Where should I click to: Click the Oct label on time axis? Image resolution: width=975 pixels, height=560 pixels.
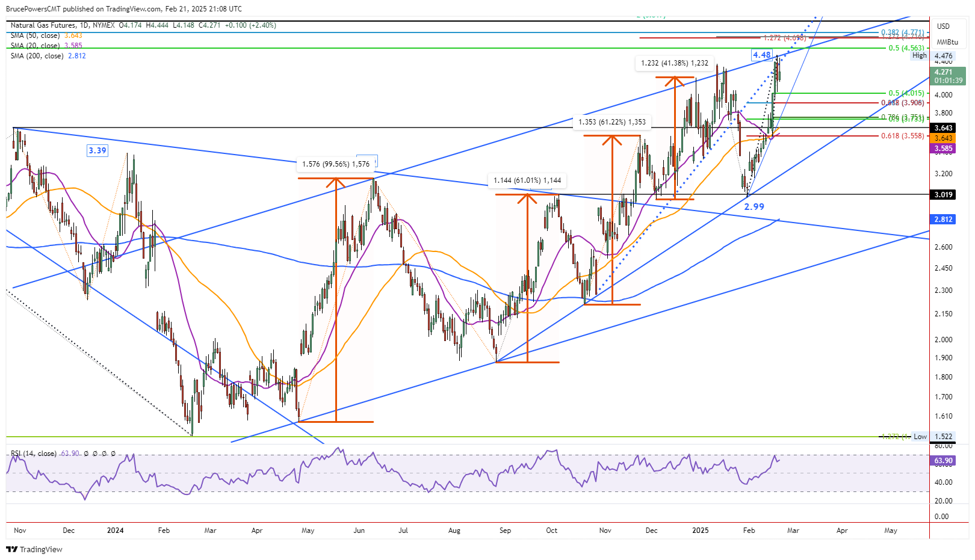coord(551,531)
